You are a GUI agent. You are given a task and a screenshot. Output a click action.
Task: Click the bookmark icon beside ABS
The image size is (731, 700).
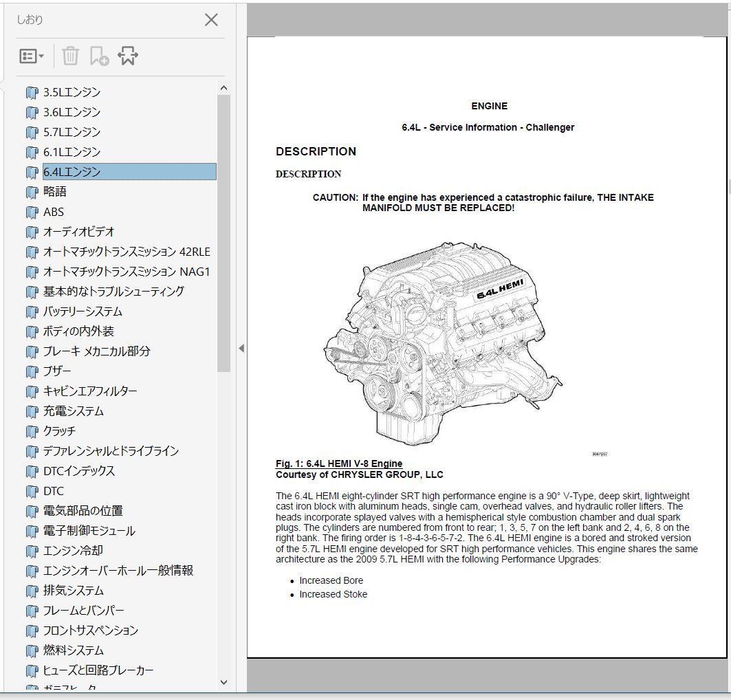click(x=32, y=212)
